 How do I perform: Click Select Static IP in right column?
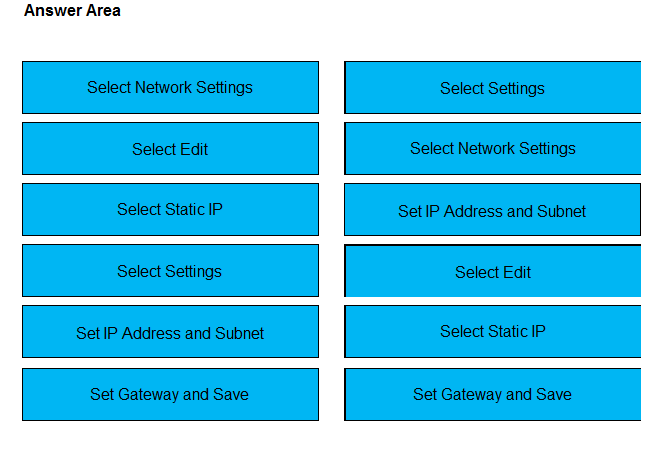click(x=492, y=332)
